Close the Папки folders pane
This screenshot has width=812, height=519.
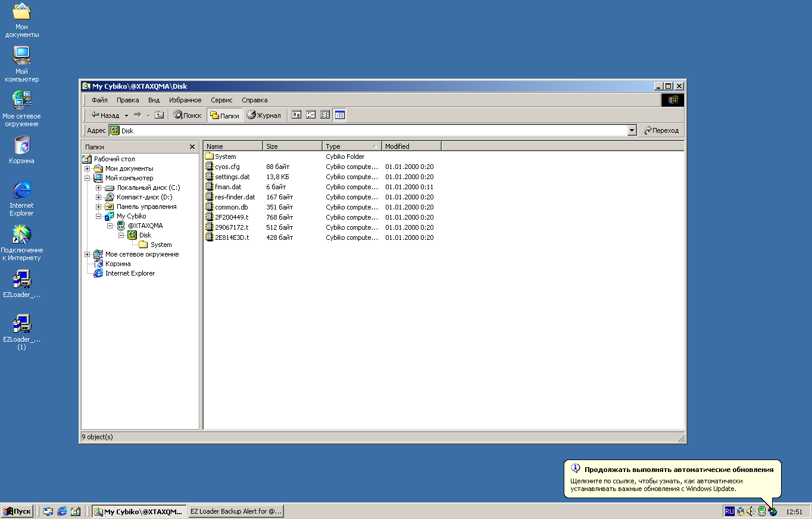coord(192,146)
